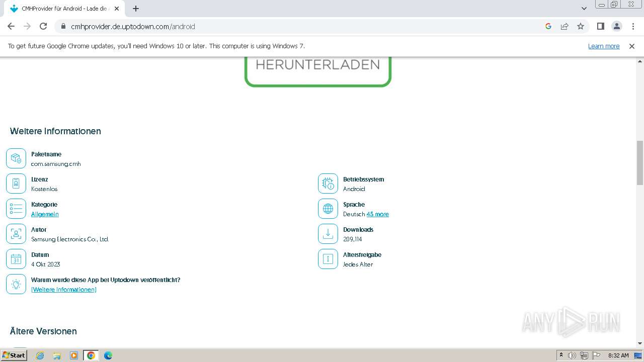644x362 pixels.
Task: Open a new tab with plus button
Action: pyautogui.click(x=136, y=9)
